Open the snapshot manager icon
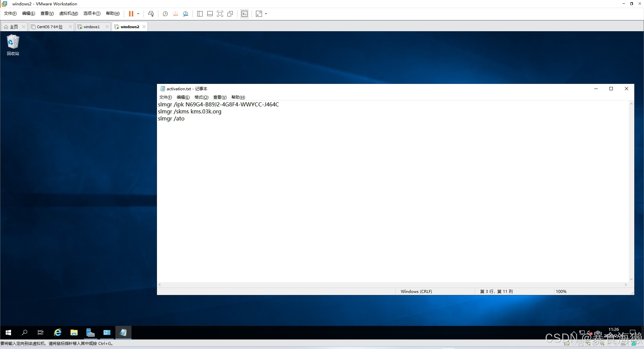The image size is (644, 349). [185, 14]
